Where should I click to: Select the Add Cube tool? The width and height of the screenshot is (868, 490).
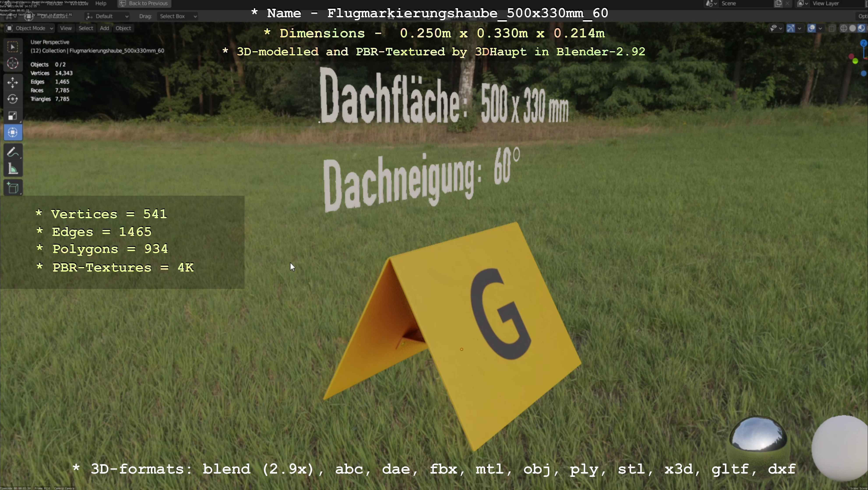tap(13, 188)
